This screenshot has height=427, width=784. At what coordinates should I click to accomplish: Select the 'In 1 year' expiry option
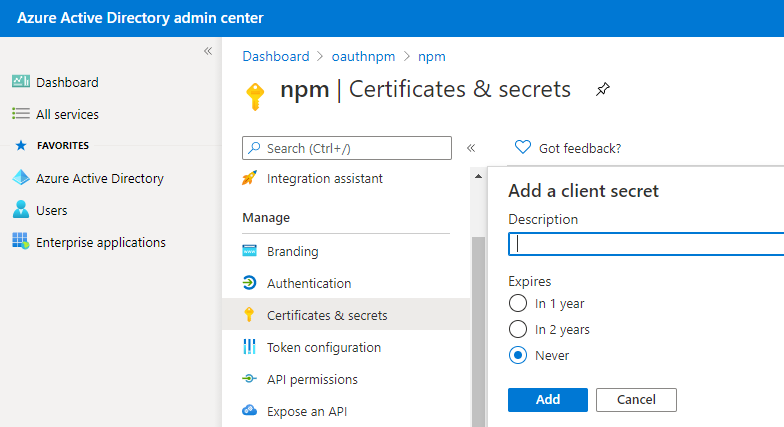click(x=518, y=303)
